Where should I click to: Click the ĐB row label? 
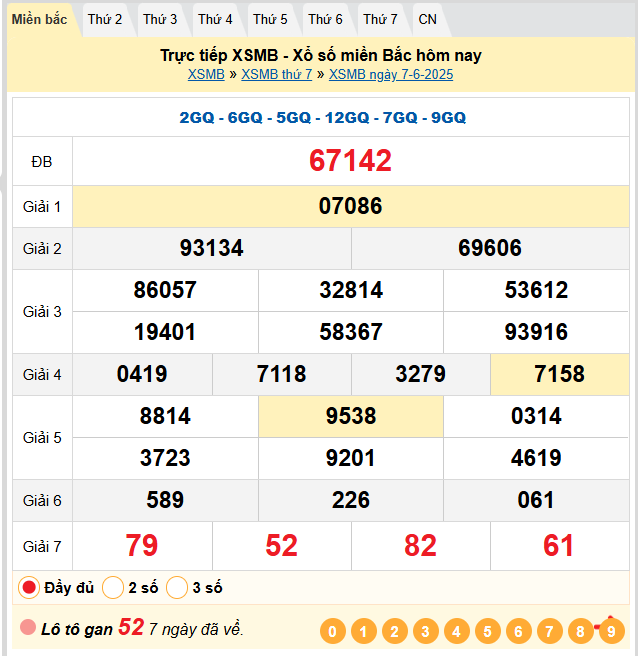[x=42, y=162]
